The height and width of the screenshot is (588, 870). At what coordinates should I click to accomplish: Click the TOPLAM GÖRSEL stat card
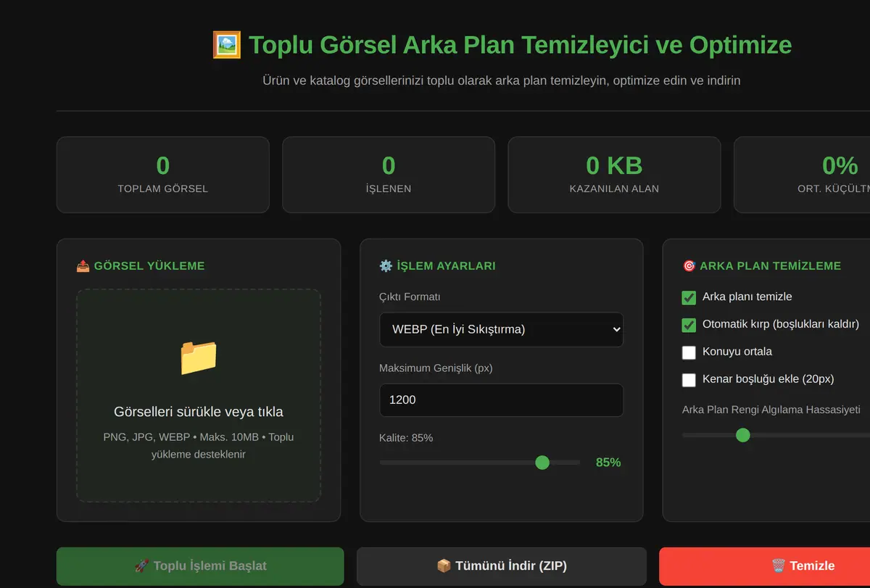tap(163, 175)
